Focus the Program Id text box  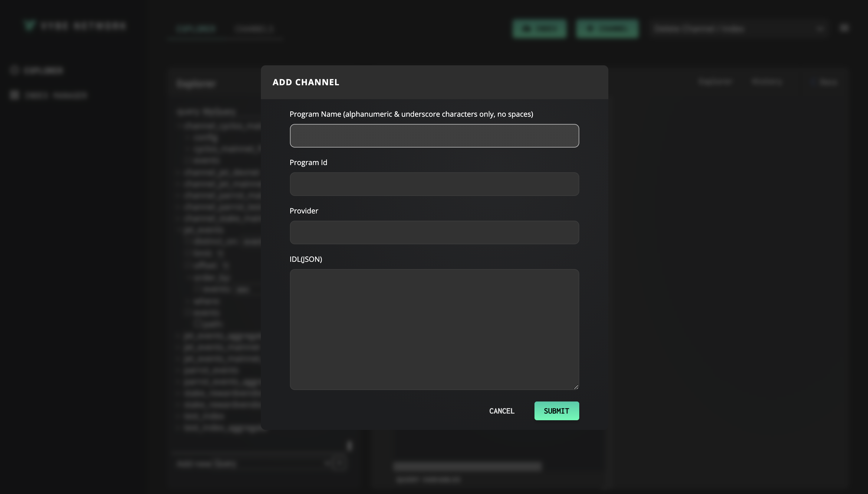(x=434, y=184)
